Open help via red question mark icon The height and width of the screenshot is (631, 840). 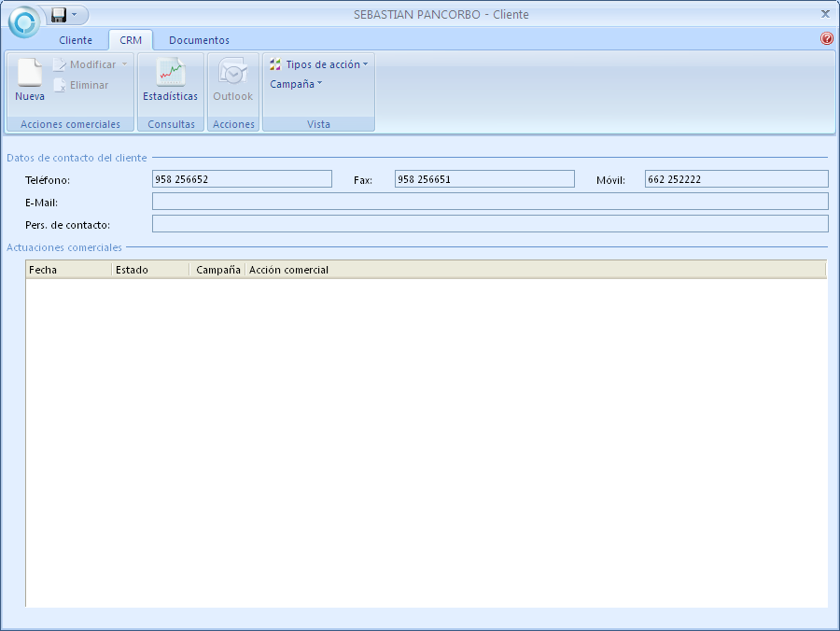[826, 39]
